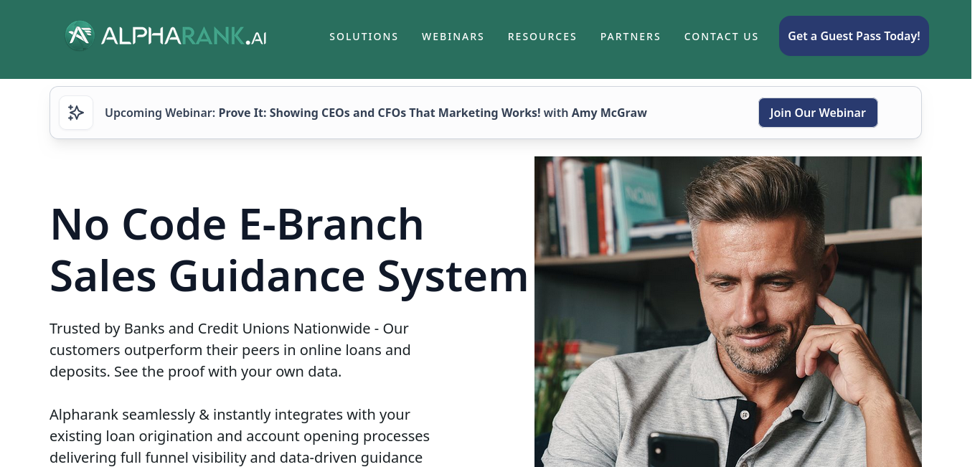This screenshot has height=467, width=980.
Task: Click the Join Our Webinar button
Action: pyautogui.click(x=818, y=113)
